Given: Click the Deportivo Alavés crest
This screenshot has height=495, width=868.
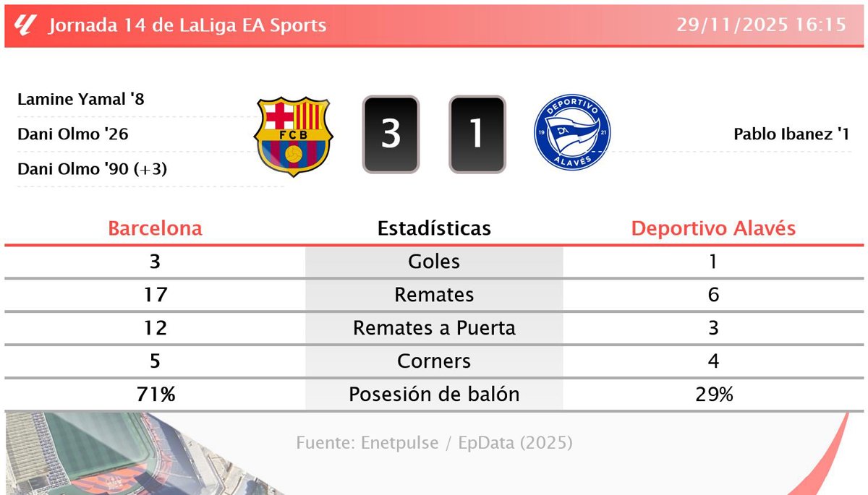Looking at the screenshot, I should 572,134.
